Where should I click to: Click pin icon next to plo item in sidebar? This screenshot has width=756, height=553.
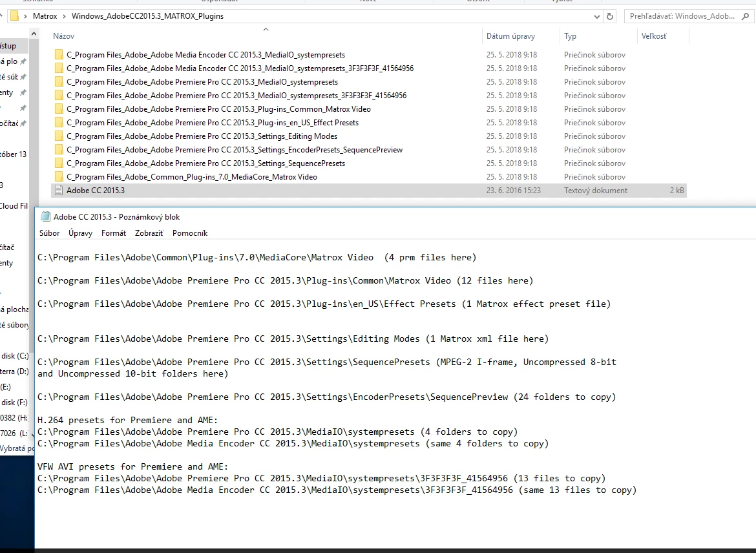click(x=23, y=61)
